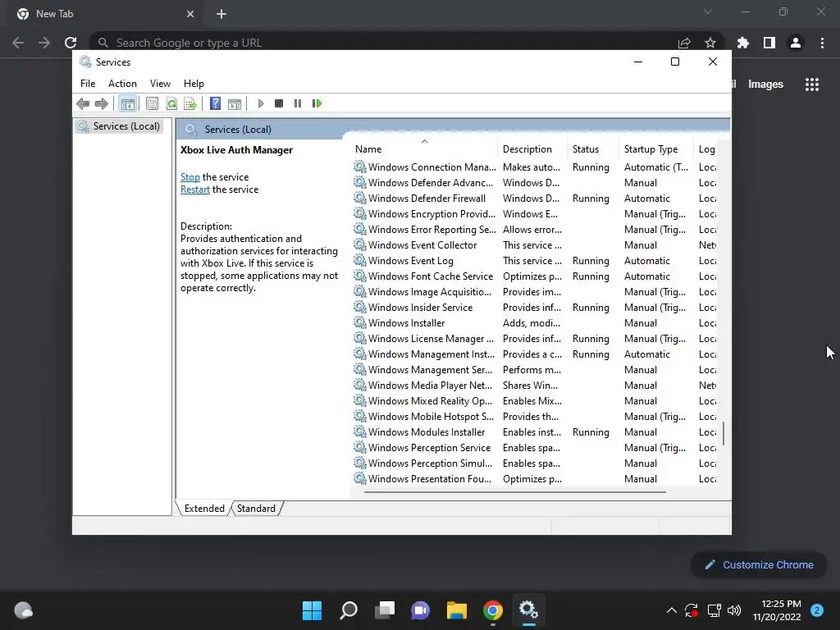Open the Help toolbar icon
The width and height of the screenshot is (840, 630).
tap(215, 103)
